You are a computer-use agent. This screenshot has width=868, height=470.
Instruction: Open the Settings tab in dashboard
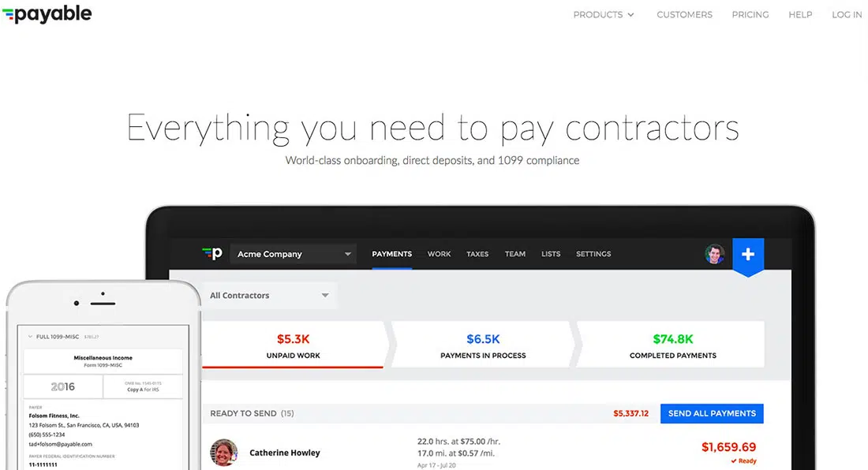[593, 254]
